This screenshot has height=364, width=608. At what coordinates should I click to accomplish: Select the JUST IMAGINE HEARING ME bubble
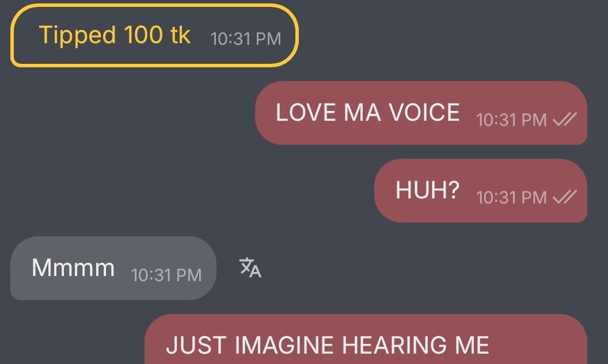[366, 339]
